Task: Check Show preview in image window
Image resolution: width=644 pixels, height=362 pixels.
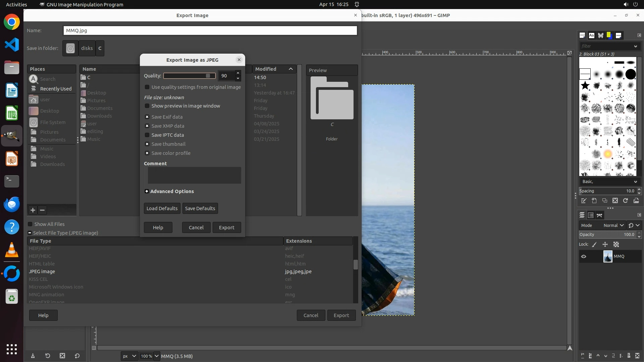Action: tap(147, 106)
